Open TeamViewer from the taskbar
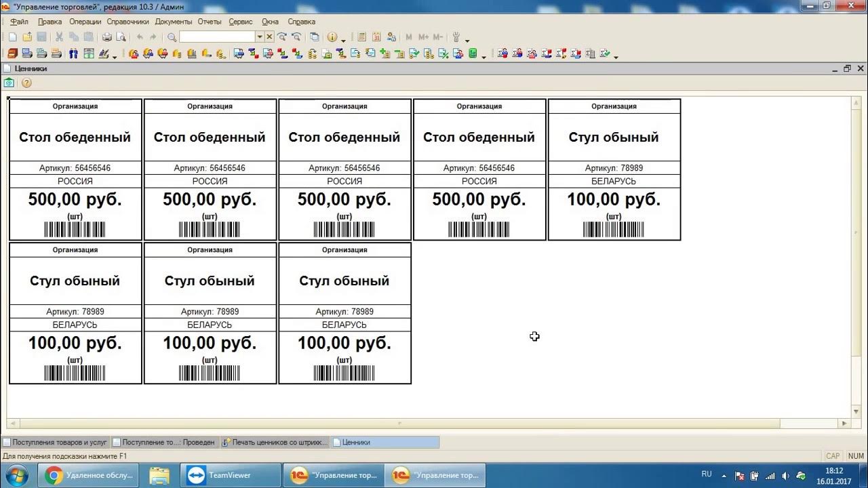This screenshot has width=868, height=488. 229,475
